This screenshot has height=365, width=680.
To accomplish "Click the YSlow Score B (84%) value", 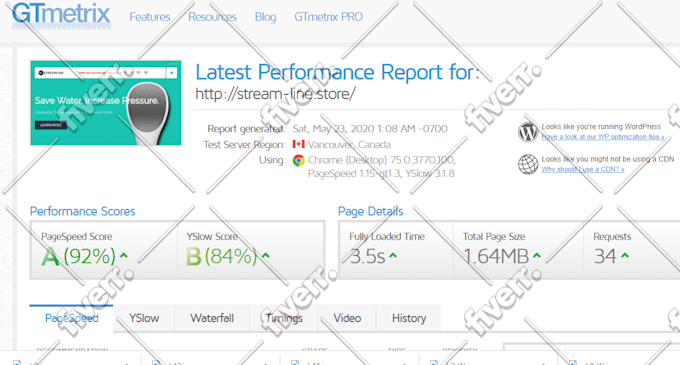I will [x=222, y=256].
